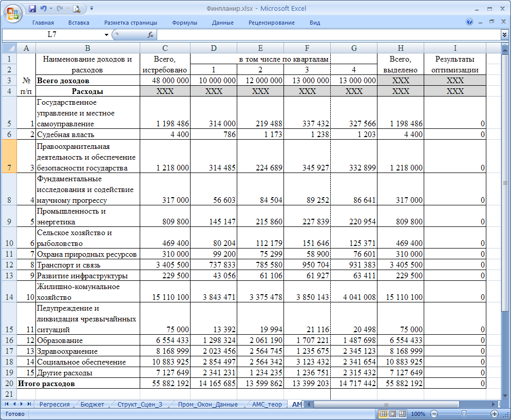Select cell 'Всего доходов'
The width and height of the screenshot is (511, 420).
point(88,81)
